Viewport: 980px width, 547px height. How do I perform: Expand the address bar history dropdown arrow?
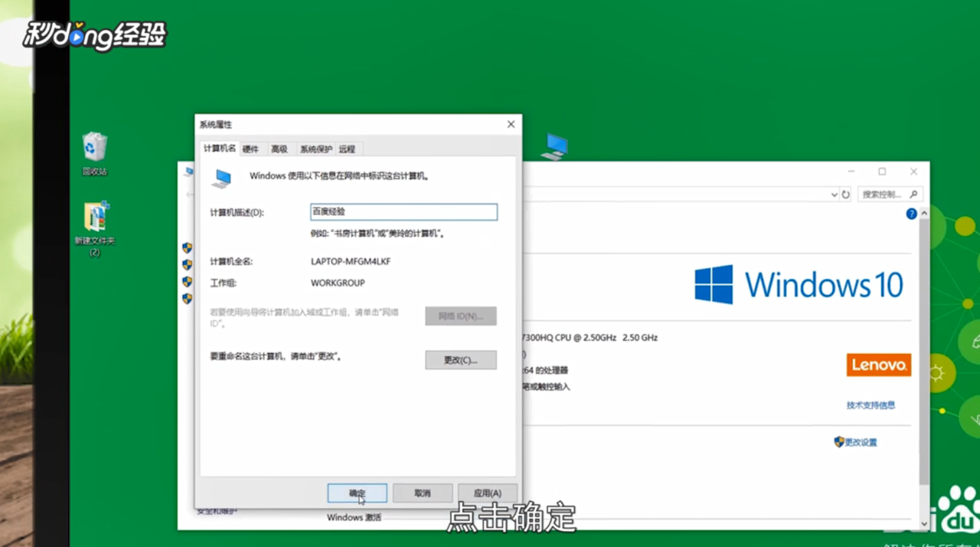coord(834,195)
